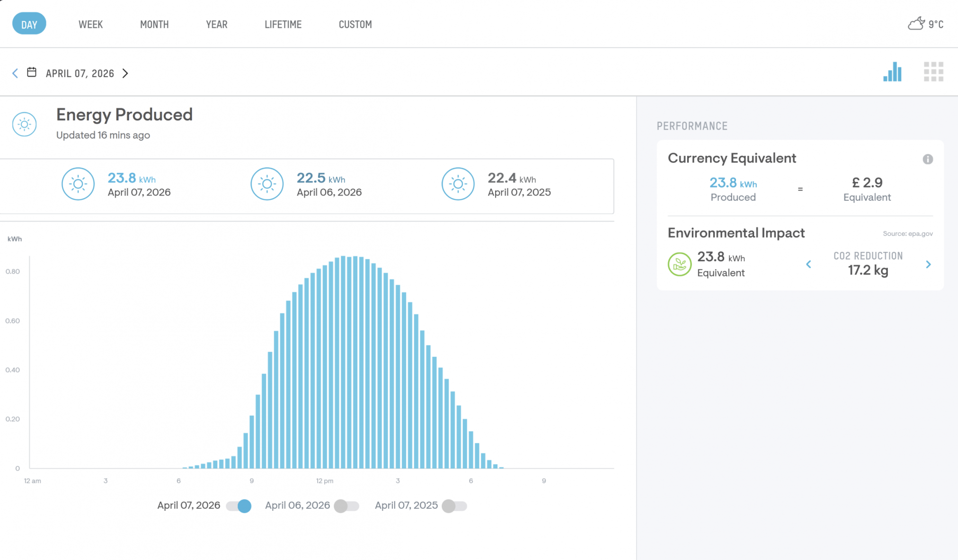Open the LIFETIME tab
Viewport: 958px width, 560px height.
click(x=283, y=24)
